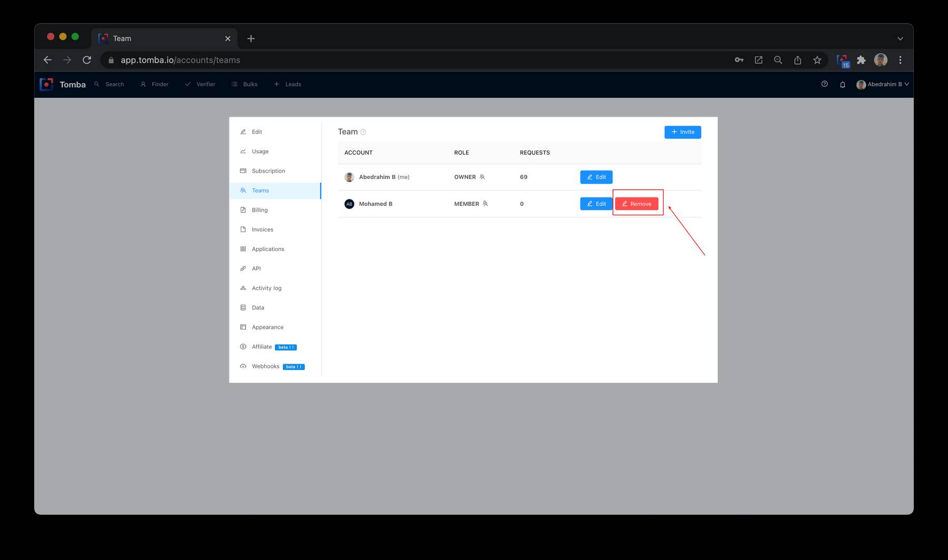
Task: Click the Abedrahim B avatar in table
Action: point(349,177)
